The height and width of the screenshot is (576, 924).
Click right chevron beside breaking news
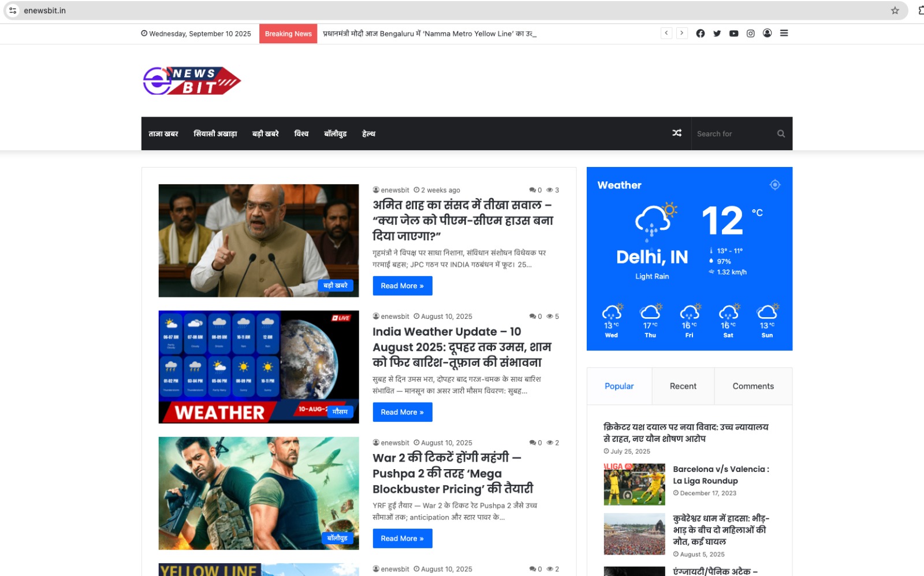tap(683, 33)
